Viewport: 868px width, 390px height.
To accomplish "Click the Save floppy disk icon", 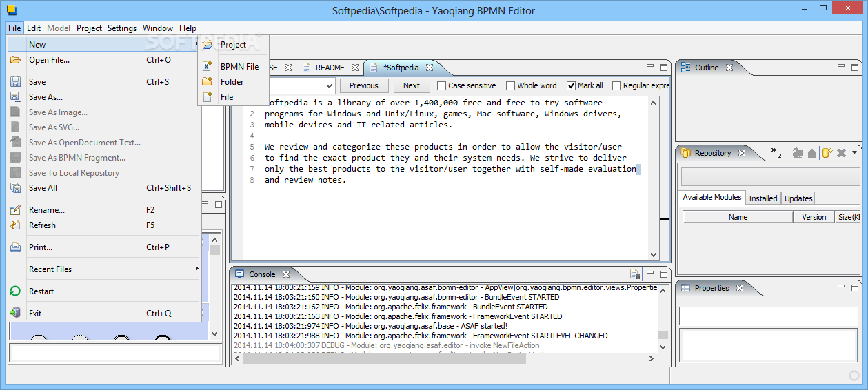I will click(15, 82).
